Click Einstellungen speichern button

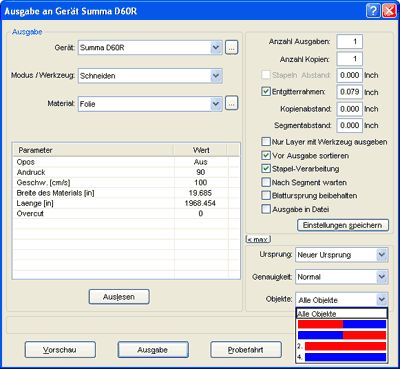343,225
